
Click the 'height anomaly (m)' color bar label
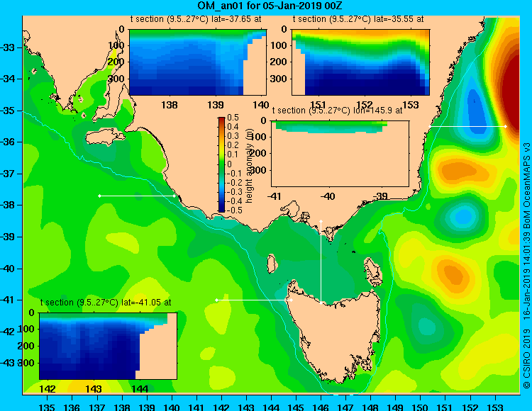[250, 167]
